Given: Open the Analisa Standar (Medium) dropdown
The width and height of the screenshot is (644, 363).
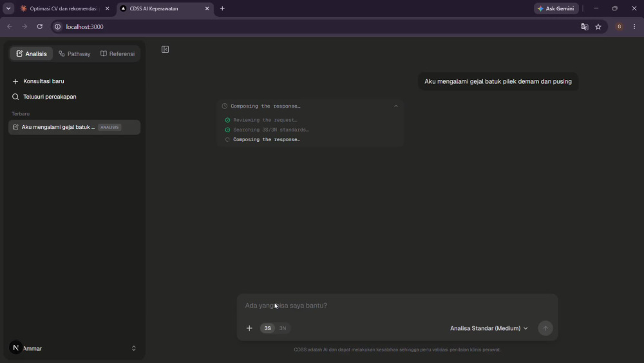Looking at the screenshot, I should [489, 328].
